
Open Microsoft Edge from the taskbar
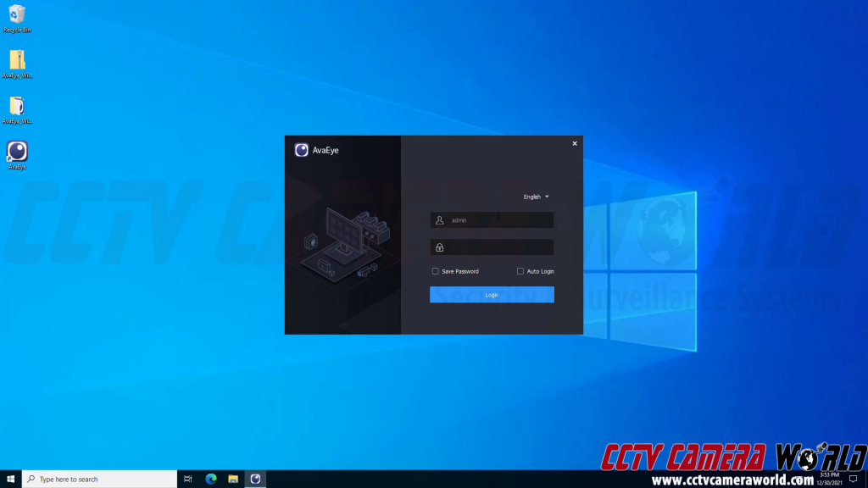coord(211,479)
